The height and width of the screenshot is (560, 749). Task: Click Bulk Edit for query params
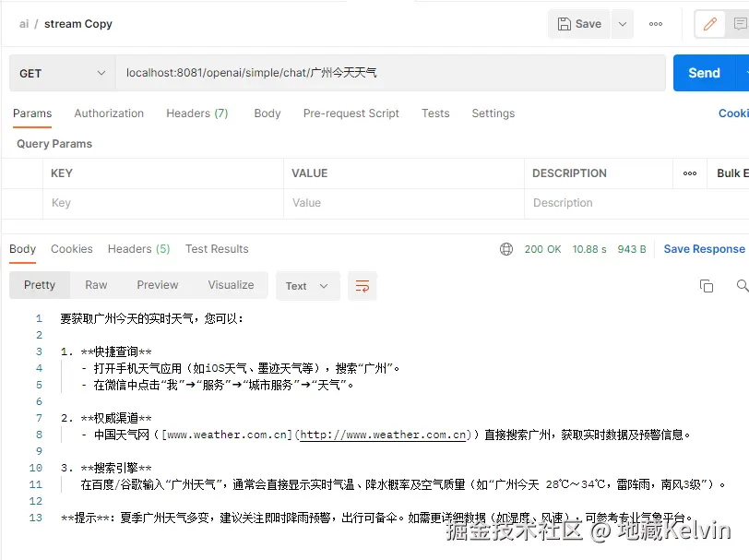pos(732,173)
